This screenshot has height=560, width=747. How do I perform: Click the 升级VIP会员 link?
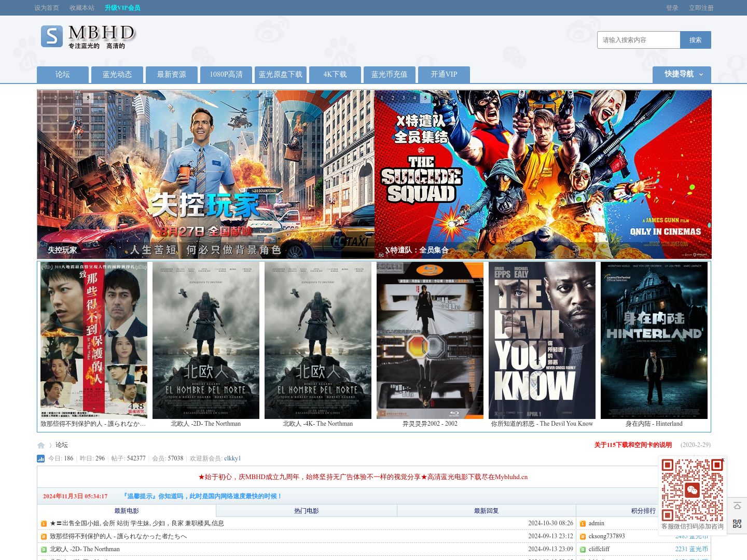(x=122, y=8)
